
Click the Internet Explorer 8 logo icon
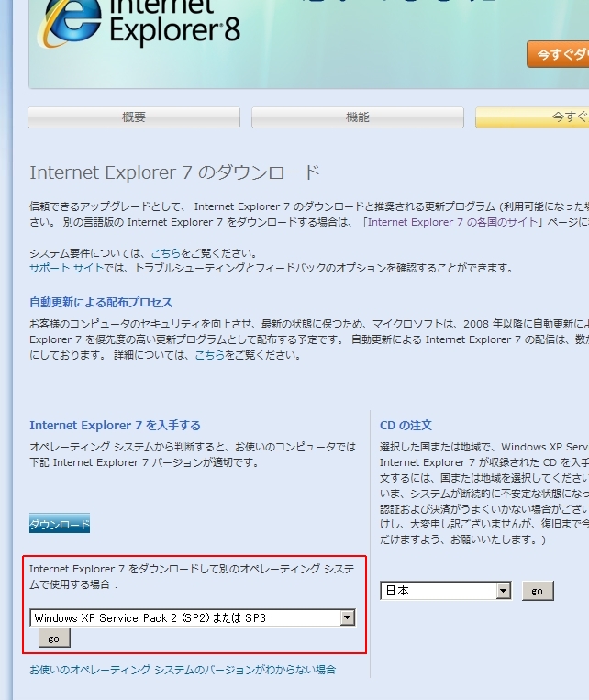(x=72, y=23)
